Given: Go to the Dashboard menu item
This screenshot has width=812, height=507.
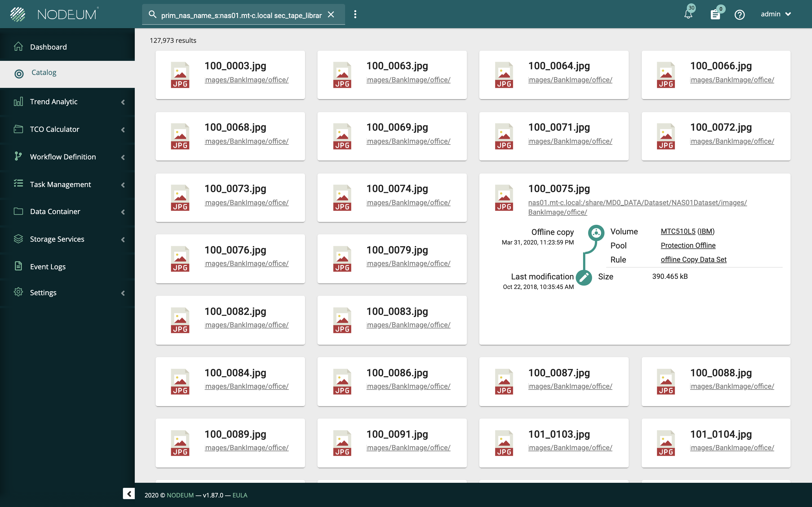Looking at the screenshot, I should coord(48,47).
